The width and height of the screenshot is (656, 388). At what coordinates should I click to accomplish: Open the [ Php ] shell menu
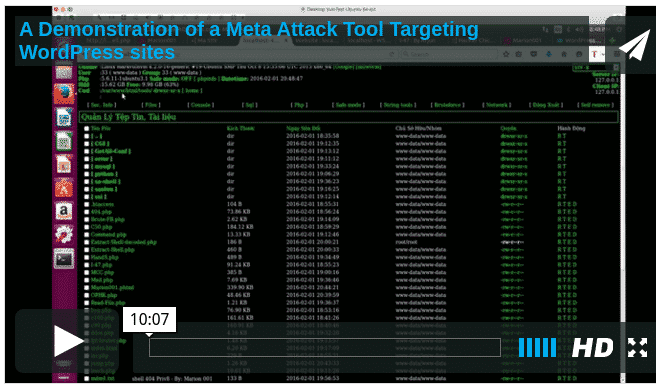tap(299, 105)
